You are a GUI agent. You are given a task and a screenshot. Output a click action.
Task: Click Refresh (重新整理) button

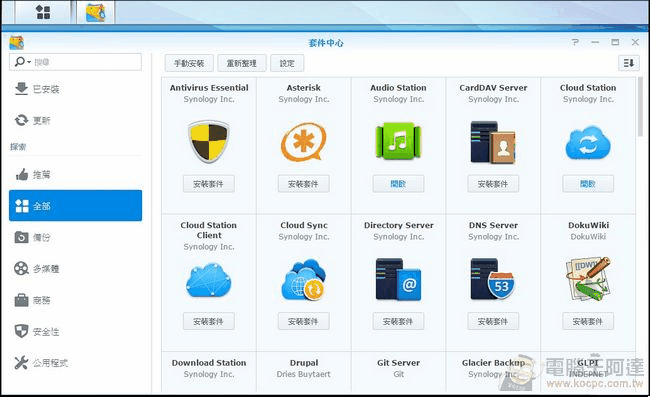[x=242, y=63]
